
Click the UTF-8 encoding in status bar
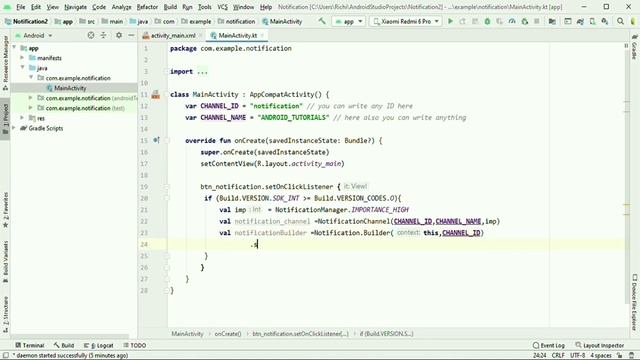(578, 356)
